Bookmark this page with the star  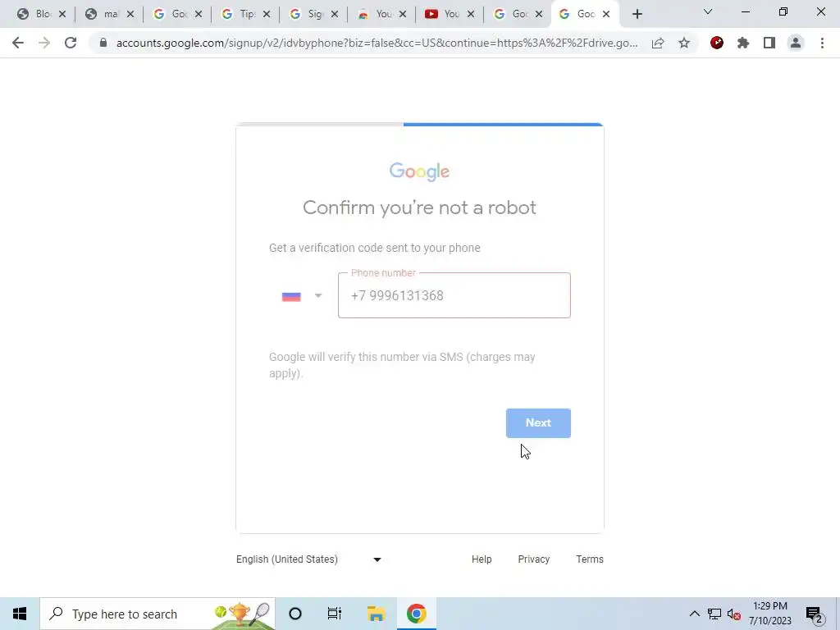click(684, 43)
